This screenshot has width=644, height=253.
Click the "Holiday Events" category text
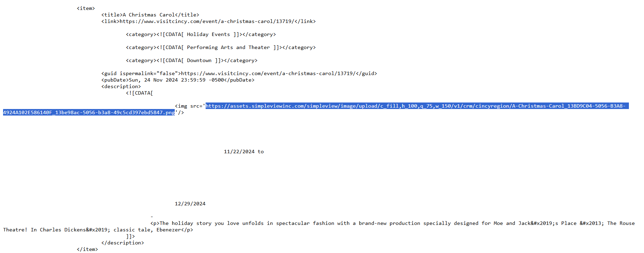point(208,34)
